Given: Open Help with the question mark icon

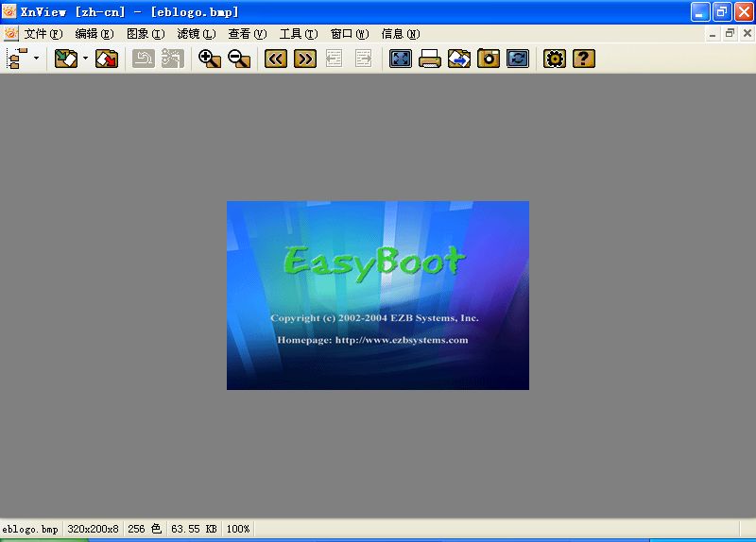Looking at the screenshot, I should coord(584,59).
